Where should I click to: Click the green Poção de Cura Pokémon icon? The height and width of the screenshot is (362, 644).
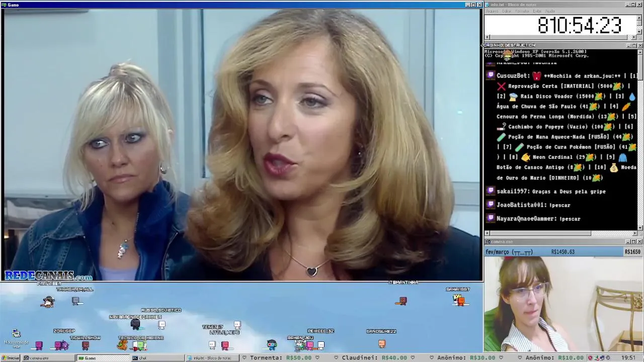[x=519, y=147]
